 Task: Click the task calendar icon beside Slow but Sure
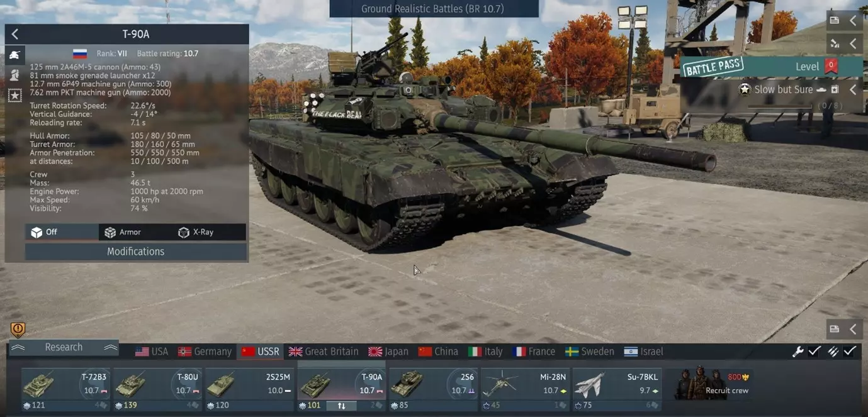point(835,90)
